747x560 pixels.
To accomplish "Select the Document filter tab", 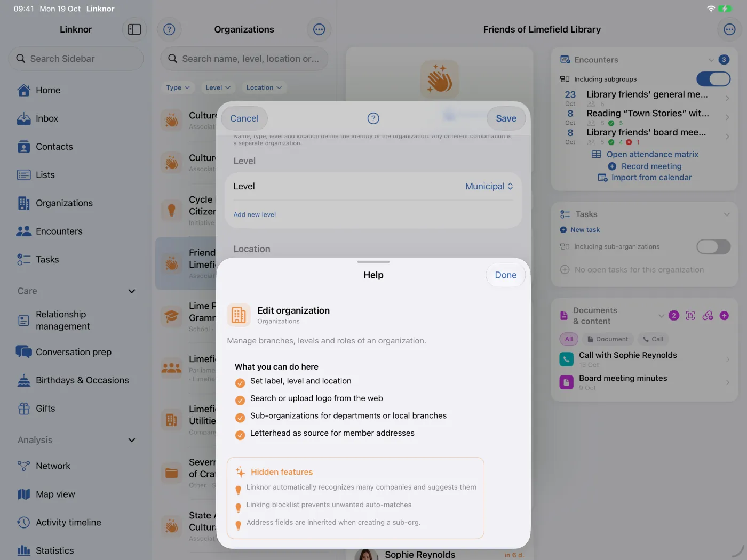I will point(607,339).
